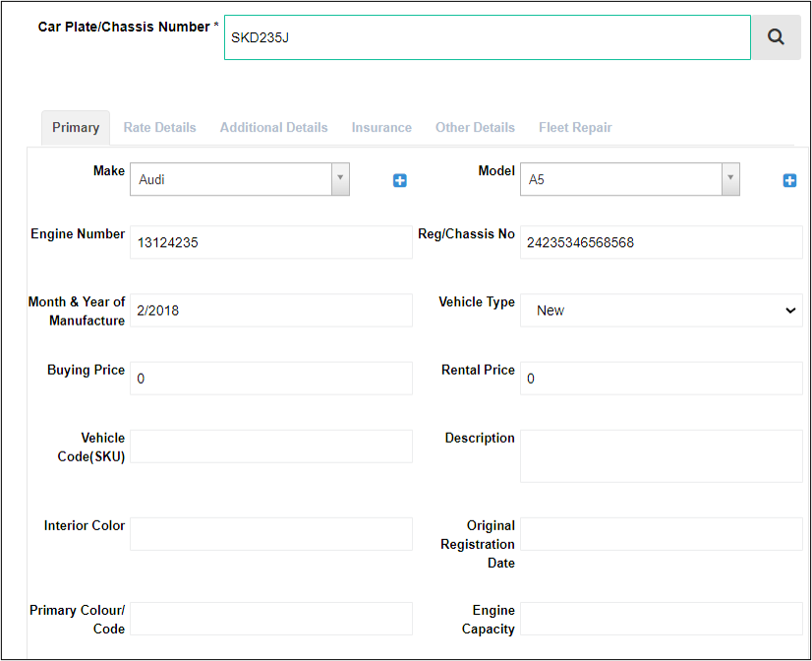Click the Description text area
The width and height of the screenshot is (812, 661).
pyautogui.click(x=662, y=455)
